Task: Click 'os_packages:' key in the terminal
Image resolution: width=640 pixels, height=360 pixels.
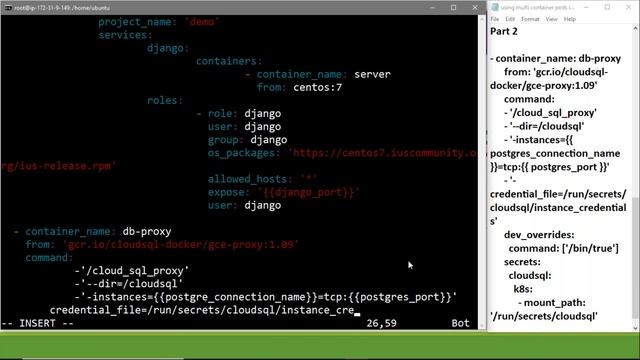Action: click(244, 153)
